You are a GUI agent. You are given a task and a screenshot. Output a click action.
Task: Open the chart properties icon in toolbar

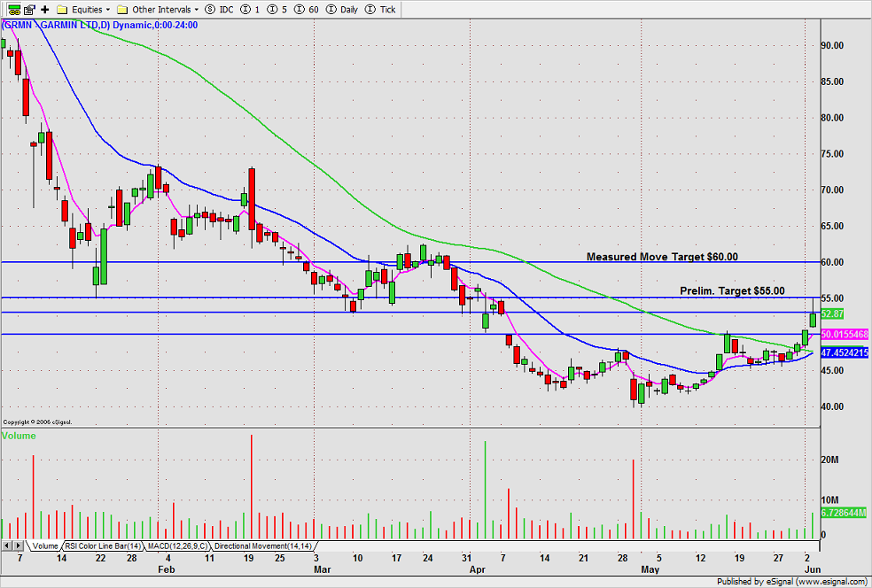[29, 10]
